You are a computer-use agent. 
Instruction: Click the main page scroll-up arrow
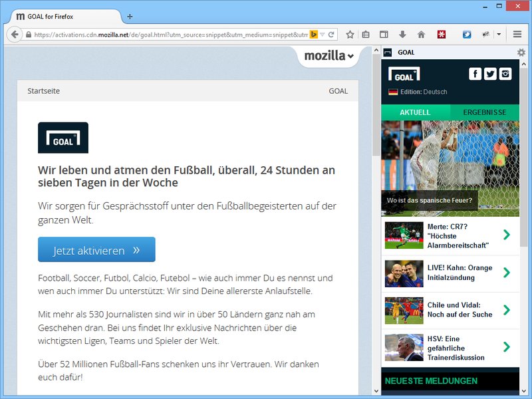click(376, 51)
